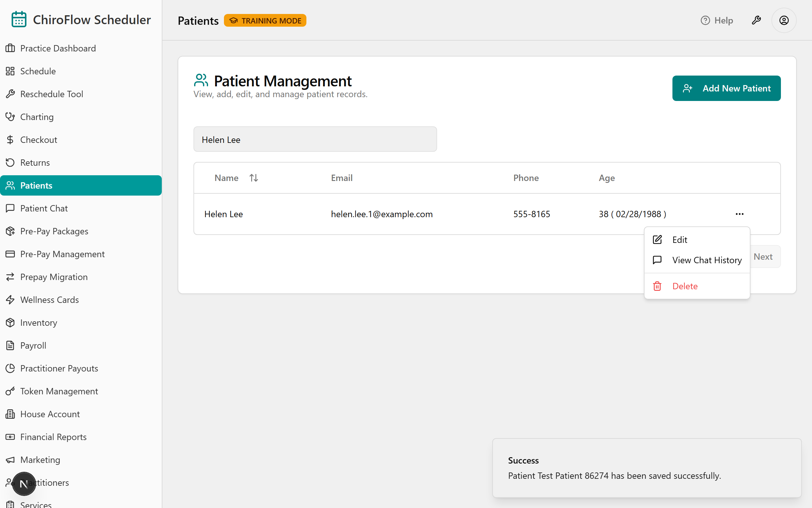This screenshot has width=812, height=508.
Task: Click the Returns arrow icon
Action: coord(10,163)
